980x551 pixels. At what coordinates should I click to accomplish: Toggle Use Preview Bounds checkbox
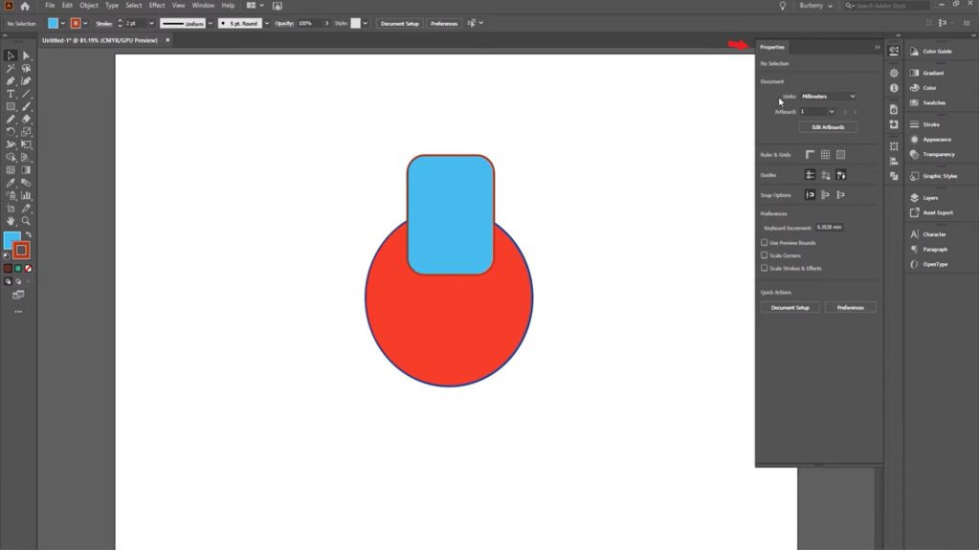point(764,242)
